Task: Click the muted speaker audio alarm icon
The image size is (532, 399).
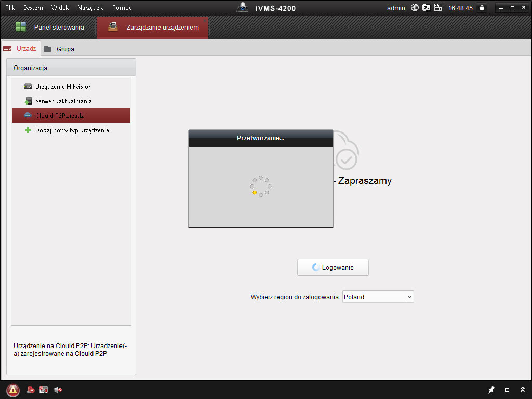Action: 58,390
